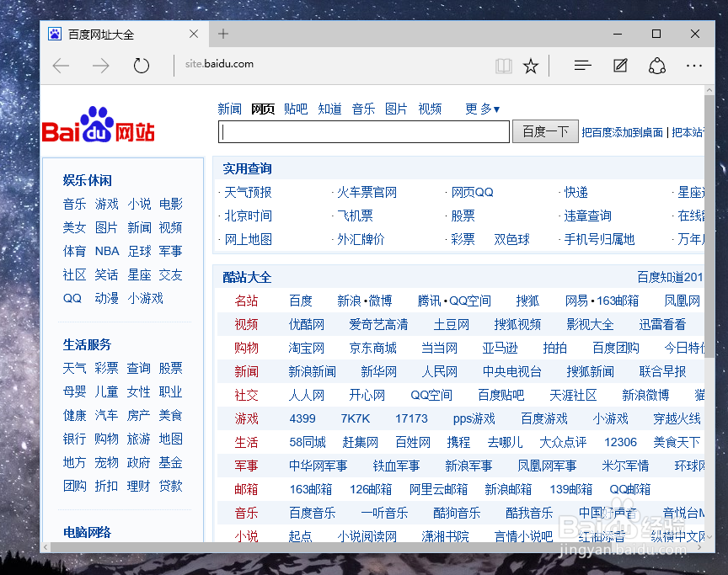The width and height of the screenshot is (728, 575).
Task: Add page to favorites with star icon
Action: [x=531, y=66]
